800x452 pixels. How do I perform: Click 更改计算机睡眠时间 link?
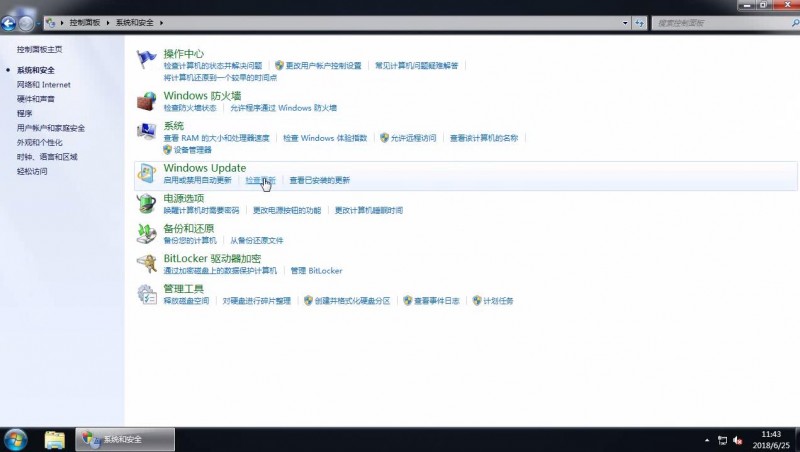click(x=368, y=210)
